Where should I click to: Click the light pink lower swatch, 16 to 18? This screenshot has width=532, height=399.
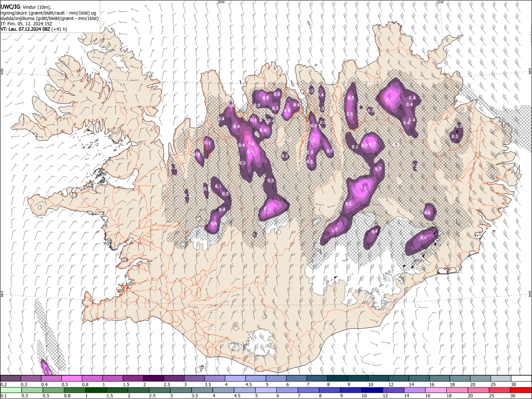point(435,390)
